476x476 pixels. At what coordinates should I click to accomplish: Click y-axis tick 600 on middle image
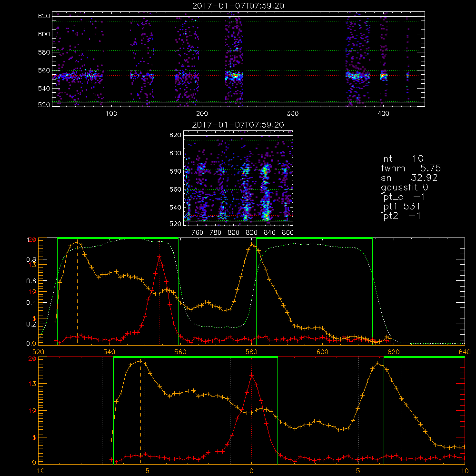coord(175,153)
